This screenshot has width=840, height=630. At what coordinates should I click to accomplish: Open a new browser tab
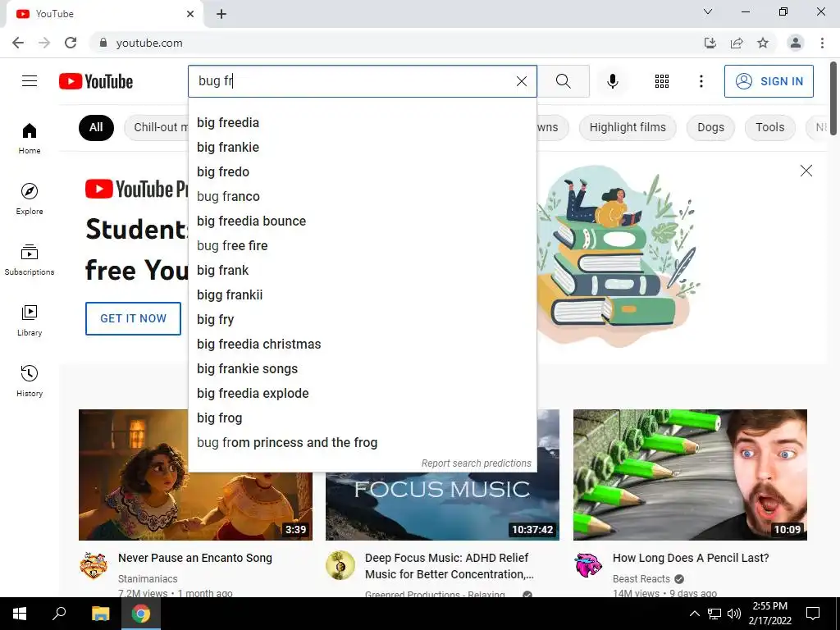point(221,14)
